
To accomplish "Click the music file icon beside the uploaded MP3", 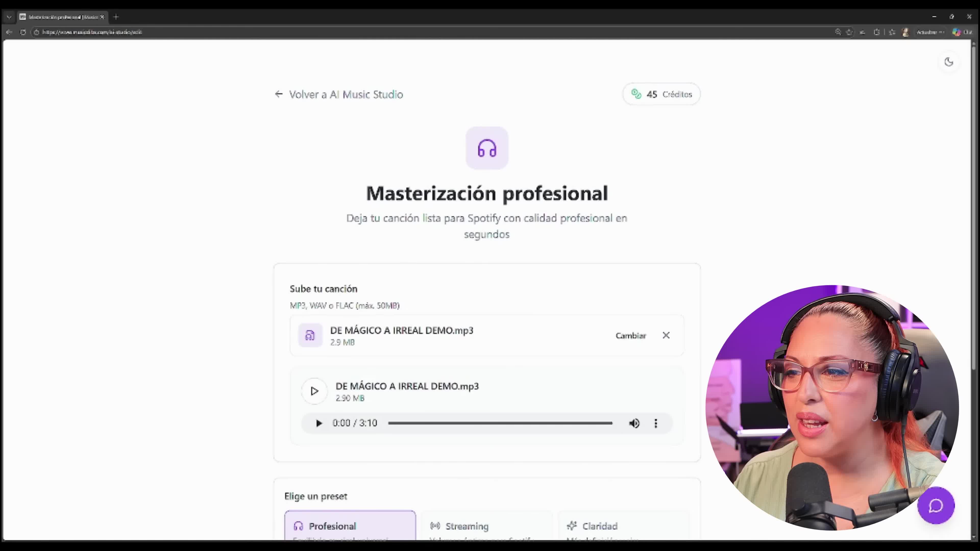I will pos(310,335).
